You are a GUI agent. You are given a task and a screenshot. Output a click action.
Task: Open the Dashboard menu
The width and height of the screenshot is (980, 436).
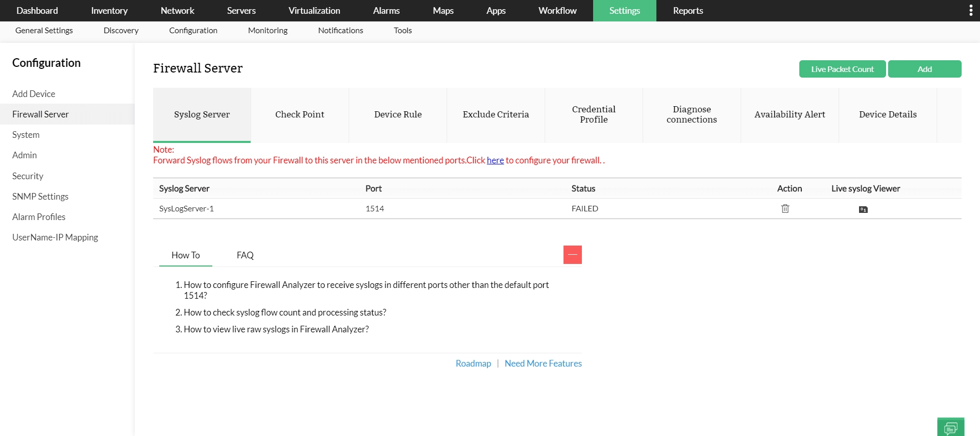(37, 11)
